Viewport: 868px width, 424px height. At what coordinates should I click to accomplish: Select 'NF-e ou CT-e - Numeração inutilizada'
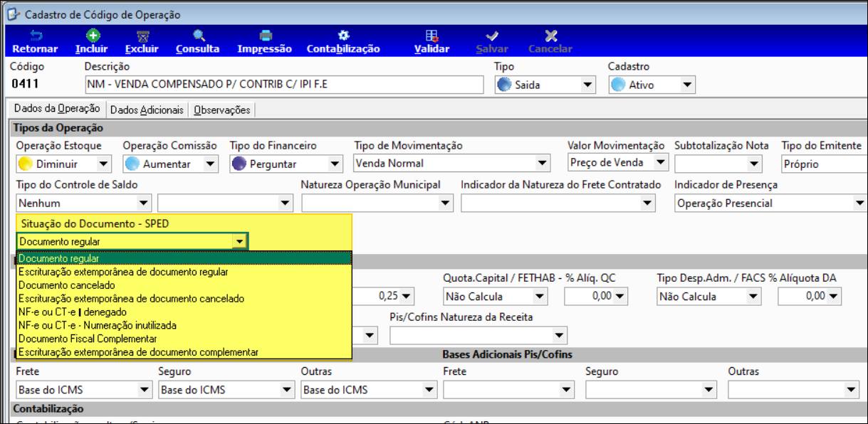[184, 325]
